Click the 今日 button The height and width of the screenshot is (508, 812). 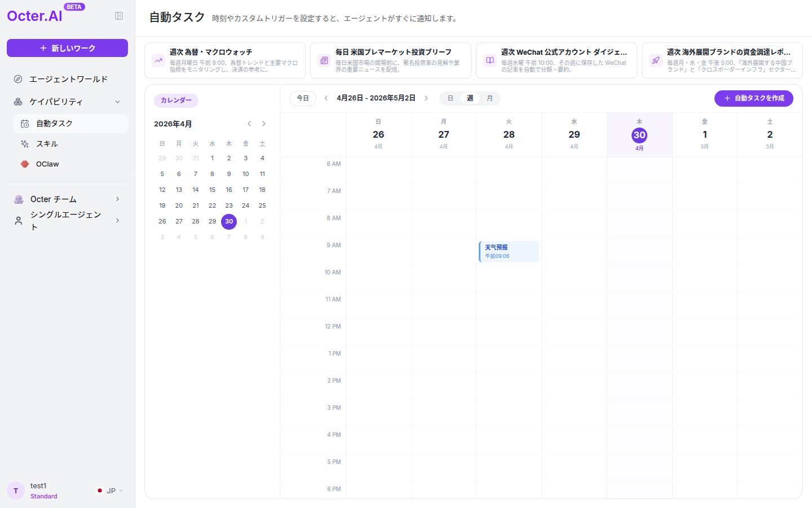(x=303, y=98)
